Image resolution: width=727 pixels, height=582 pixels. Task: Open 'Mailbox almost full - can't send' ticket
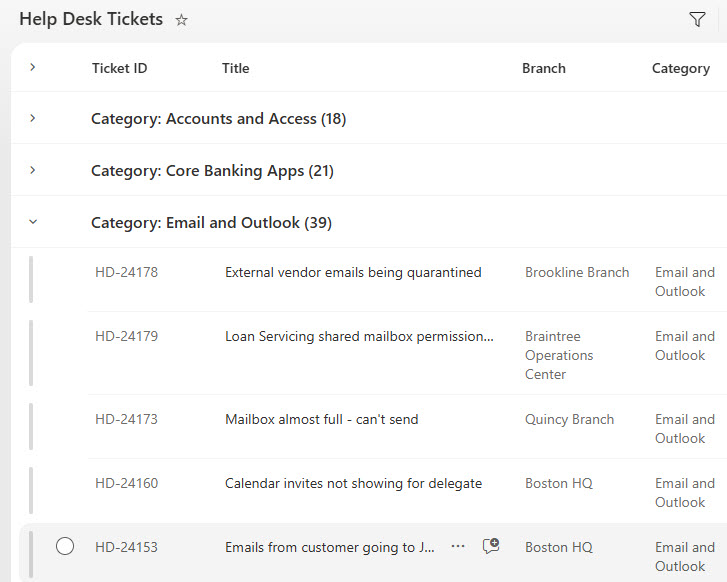click(322, 419)
